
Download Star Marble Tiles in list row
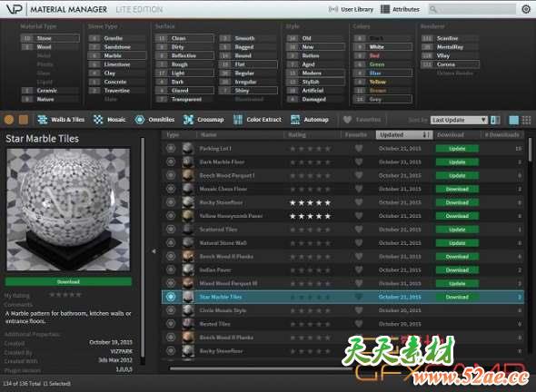pos(457,297)
